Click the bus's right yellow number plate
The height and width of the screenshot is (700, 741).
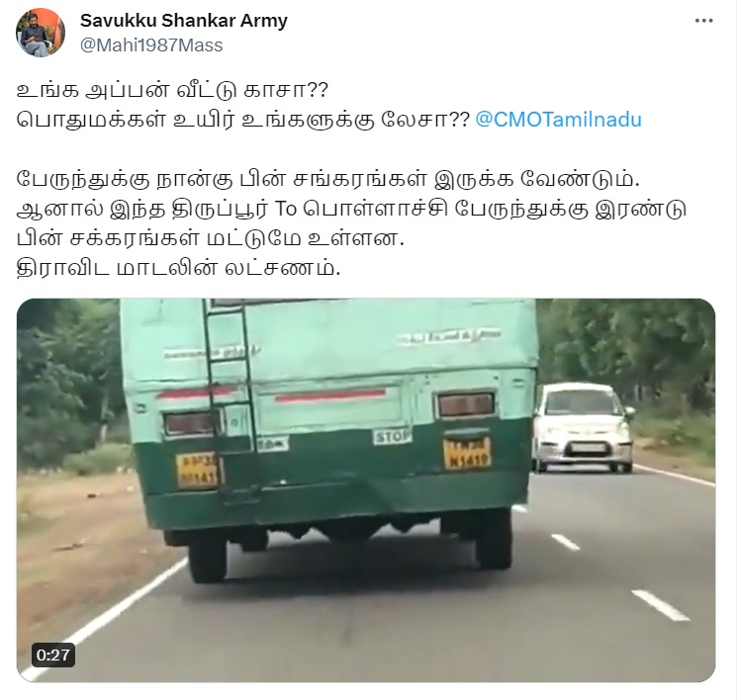466,454
